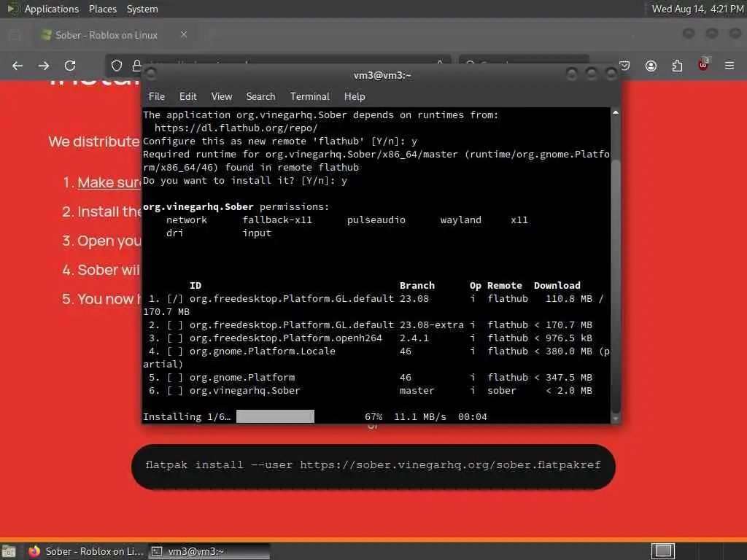Go forward in Firefox browser

click(x=43, y=66)
